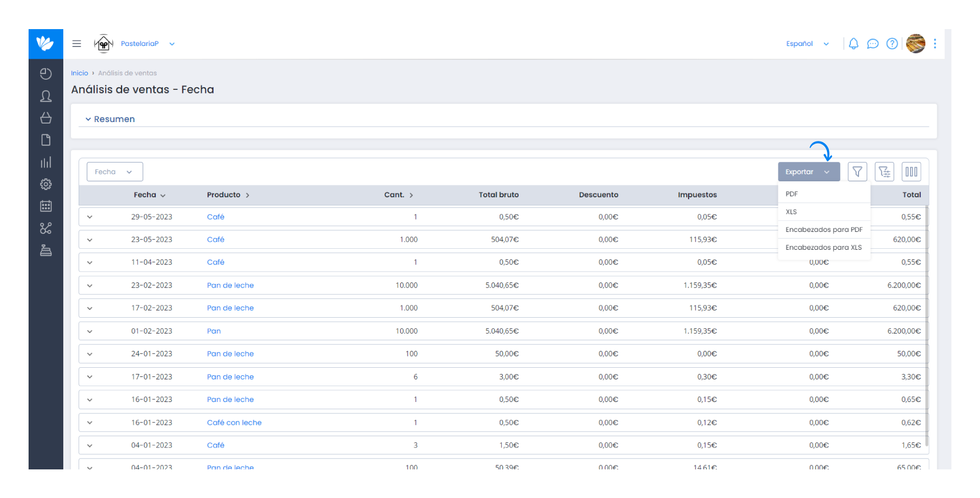Open the reports bar chart sidebar icon

[x=45, y=162]
